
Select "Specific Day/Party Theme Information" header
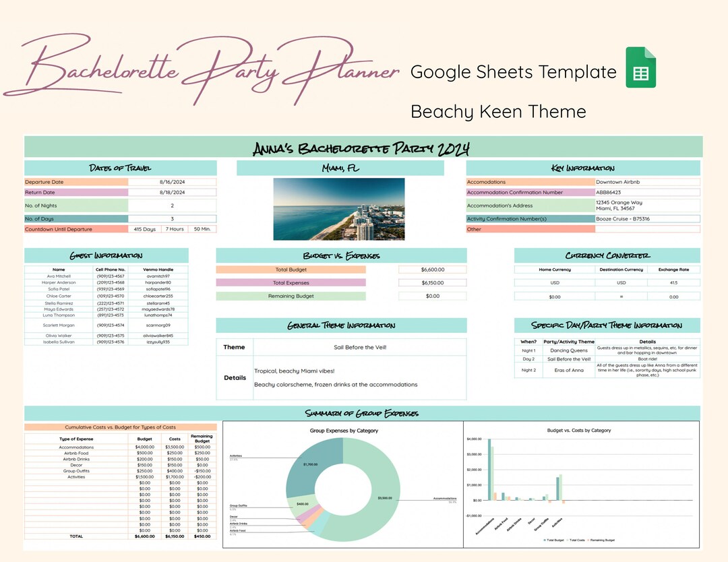[x=607, y=325]
